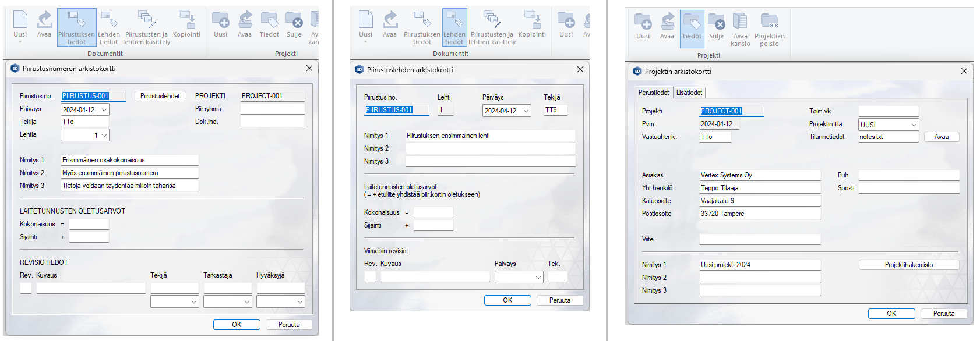The height and width of the screenshot is (341, 980).
Task: Click Lehti field showing 1 in Piirustuslehden arkistokortti
Action: [446, 110]
